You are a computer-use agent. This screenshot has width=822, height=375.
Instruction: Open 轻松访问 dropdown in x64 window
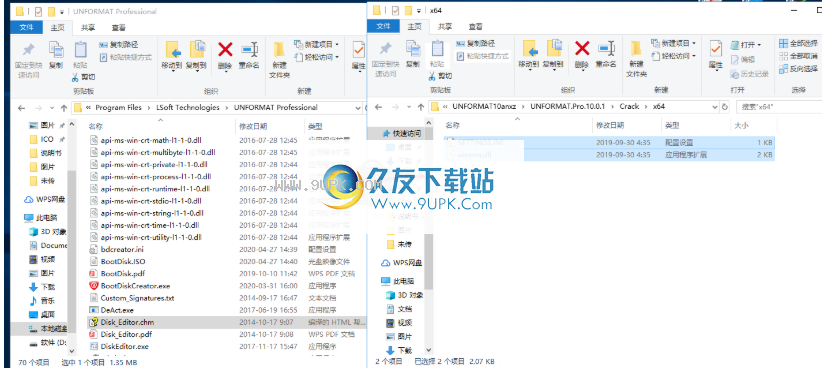tap(673, 56)
